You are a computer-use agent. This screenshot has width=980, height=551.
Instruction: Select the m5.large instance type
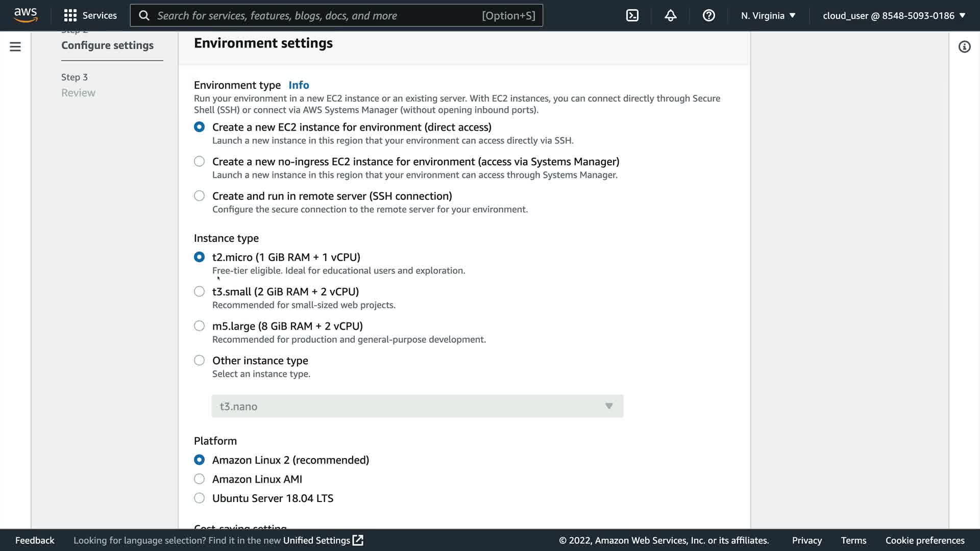point(199,326)
